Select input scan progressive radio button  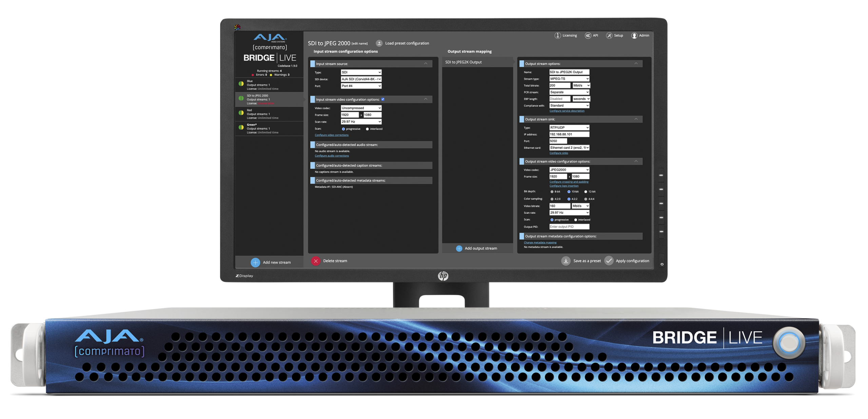[x=343, y=129]
